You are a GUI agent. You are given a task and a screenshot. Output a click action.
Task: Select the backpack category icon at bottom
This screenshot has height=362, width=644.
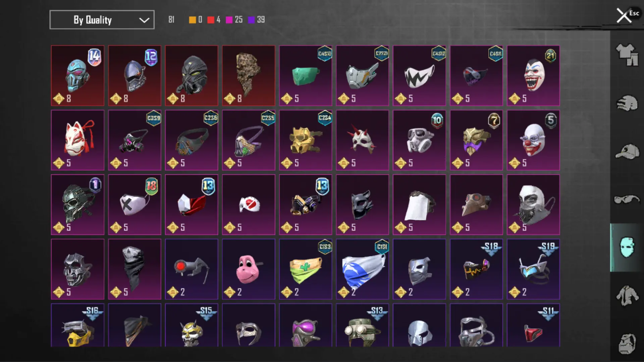[627, 344]
